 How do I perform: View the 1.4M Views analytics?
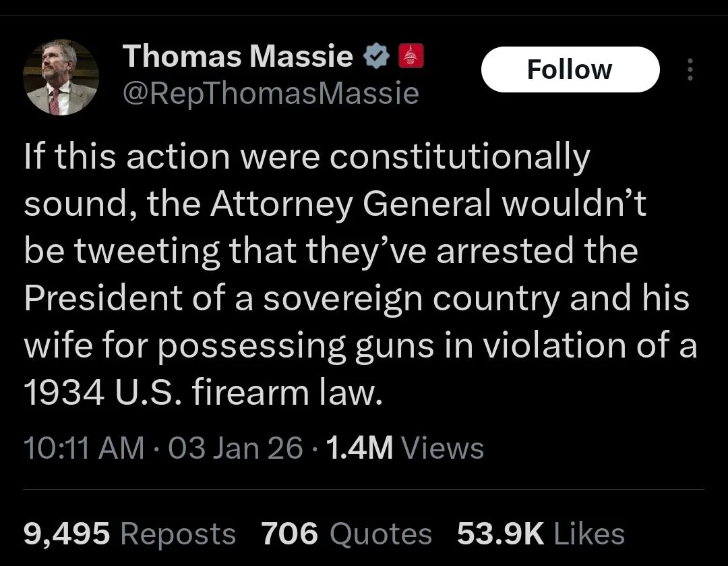click(x=404, y=448)
